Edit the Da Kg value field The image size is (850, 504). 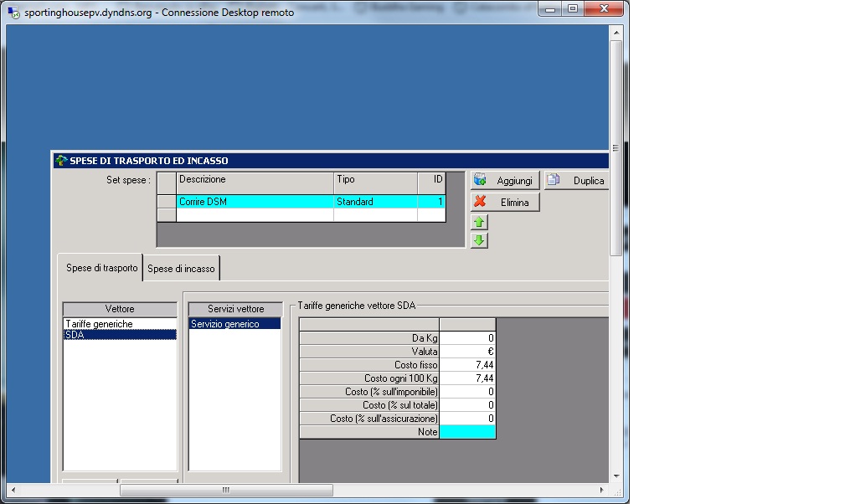pos(467,337)
